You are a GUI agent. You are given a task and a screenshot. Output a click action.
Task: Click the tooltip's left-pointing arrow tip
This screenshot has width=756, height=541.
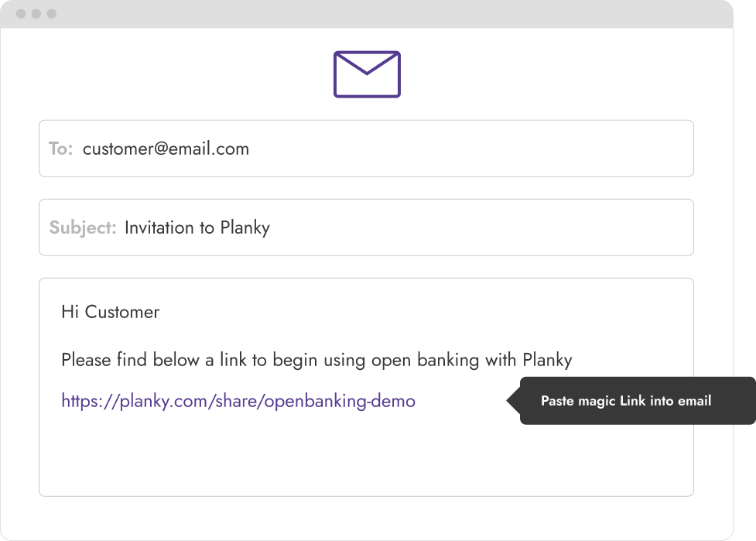point(510,401)
